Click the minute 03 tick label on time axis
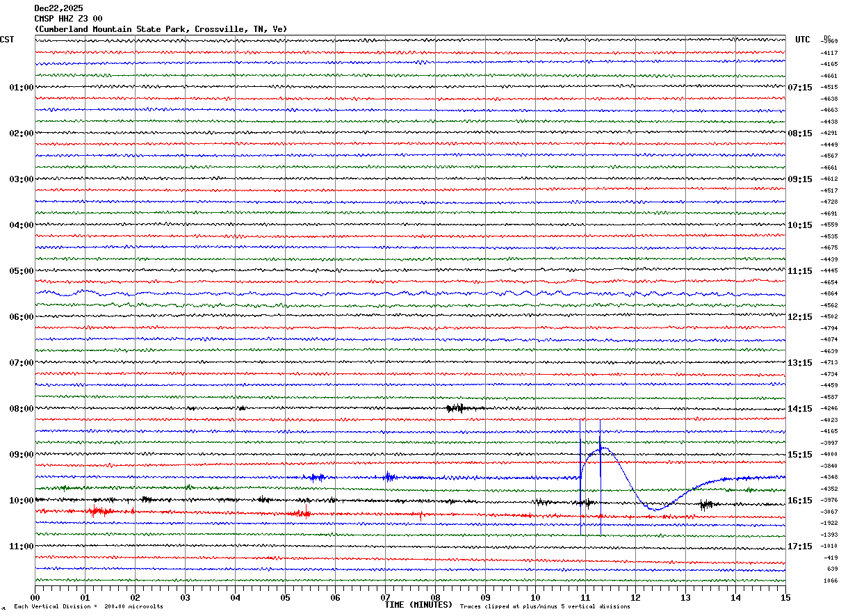The image size is (841, 616). pos(185,597)
